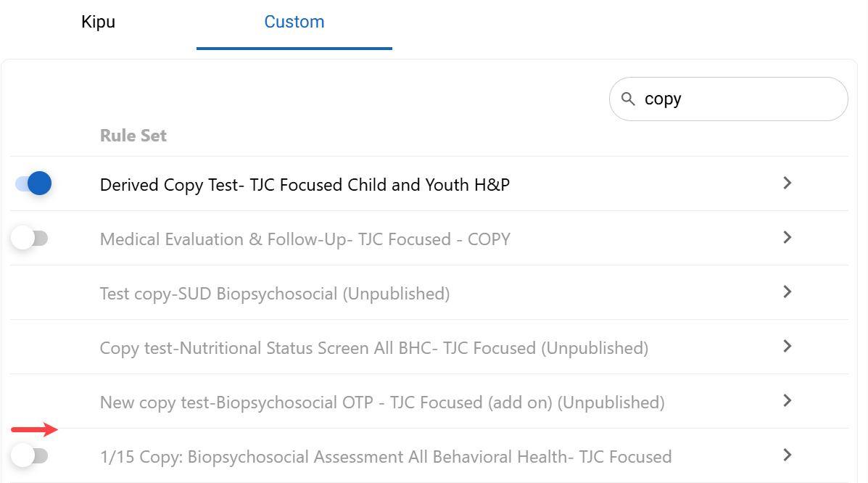The width and height of the screenshot is (868, 483).
Task: Select the Custom tab
Action: [294, 22]
